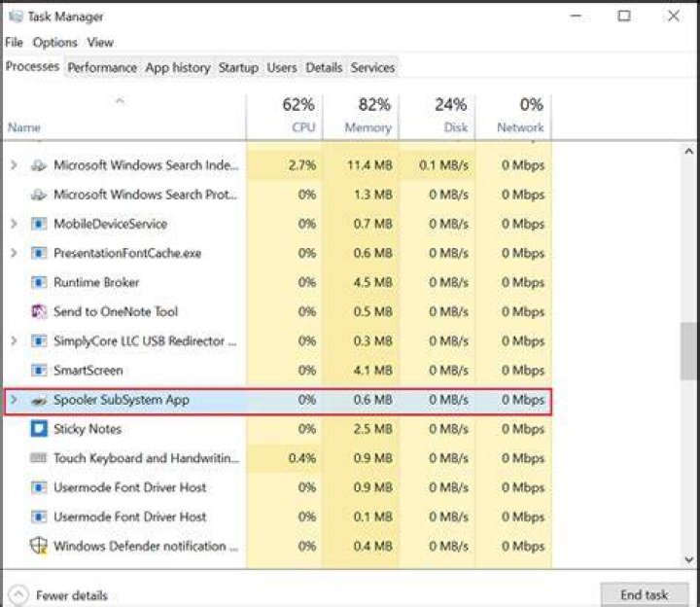Click the scrollbar down arrow
The height and width of the screenshot is (607, 700).
tap(689, 559)
